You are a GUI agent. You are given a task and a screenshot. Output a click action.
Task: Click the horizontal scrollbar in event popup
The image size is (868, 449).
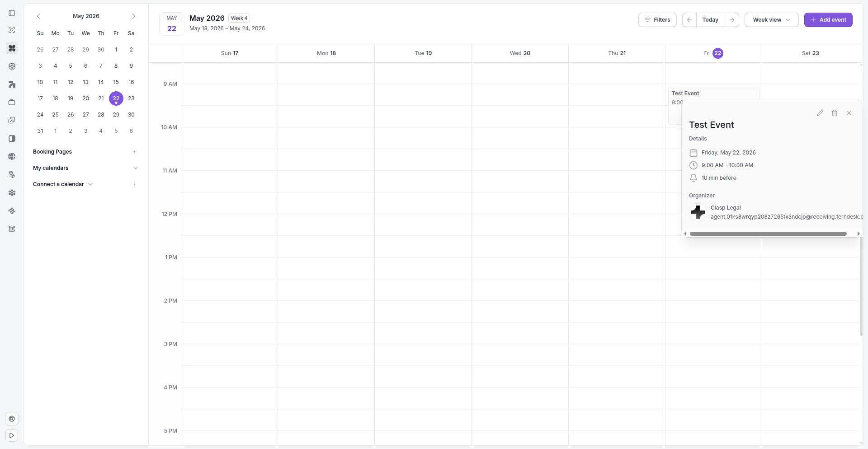pyautogui.click(x=768, y=234)
